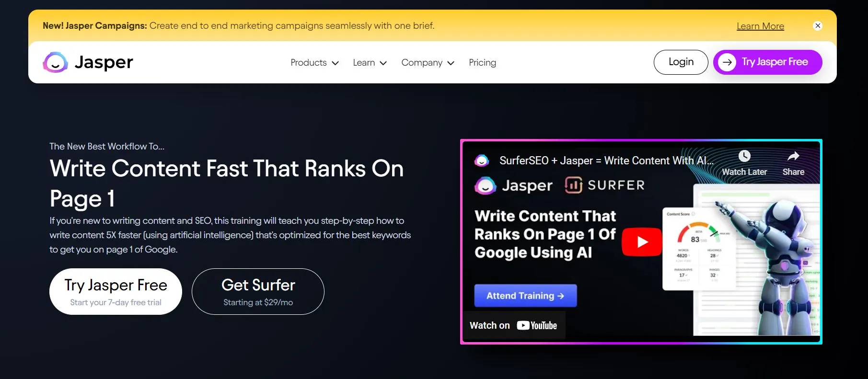Viewport: 868px width, 379px height.
Task: Click the heading Write Content Fast That Ranks
Action: click(x=227, y=184)
